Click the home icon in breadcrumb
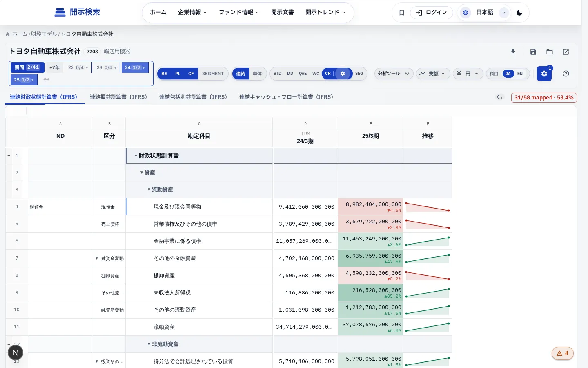 (x=8, y=34)
